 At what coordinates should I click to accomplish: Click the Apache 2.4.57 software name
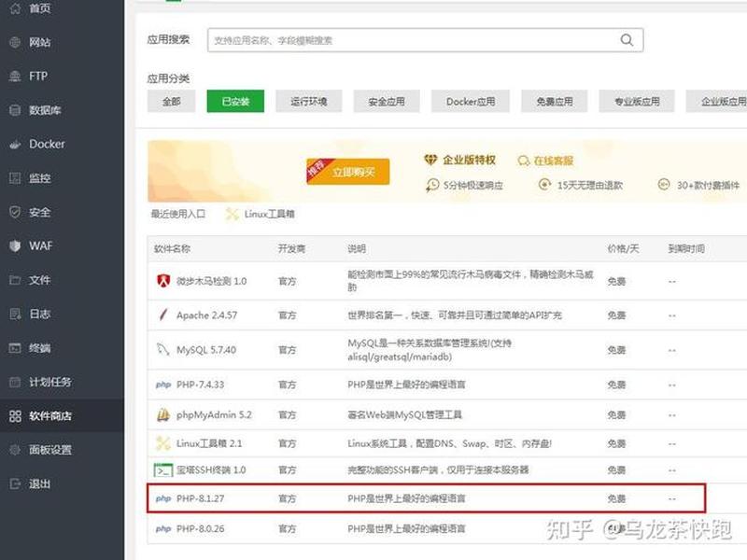(206, 315)
